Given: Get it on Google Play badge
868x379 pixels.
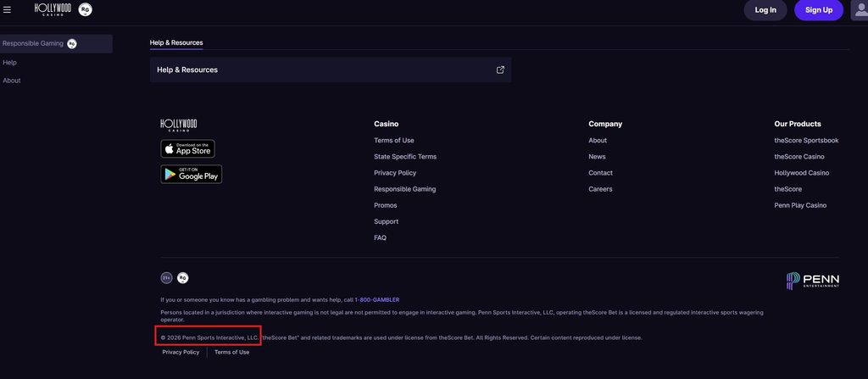Looking at the screenshot, I should [x=191, y=174].
